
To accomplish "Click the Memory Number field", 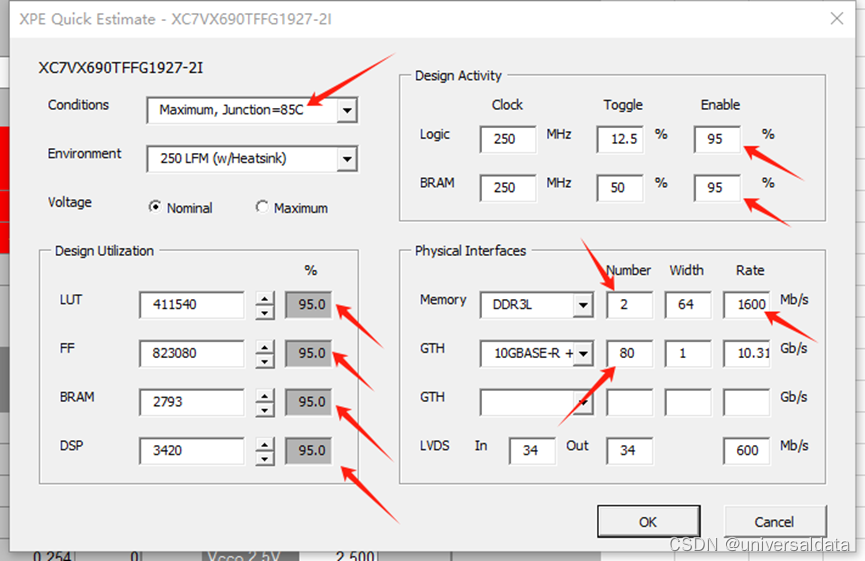I will click(x=629, y=304).
